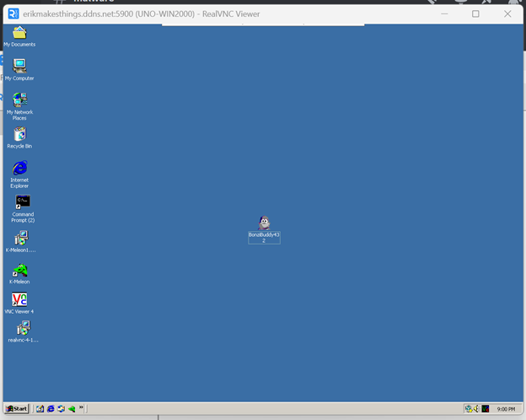Viewport: 526px width, 420px height.
Task: Maximize the RealVNC Viewer window
Action: (x=475, y=13)
